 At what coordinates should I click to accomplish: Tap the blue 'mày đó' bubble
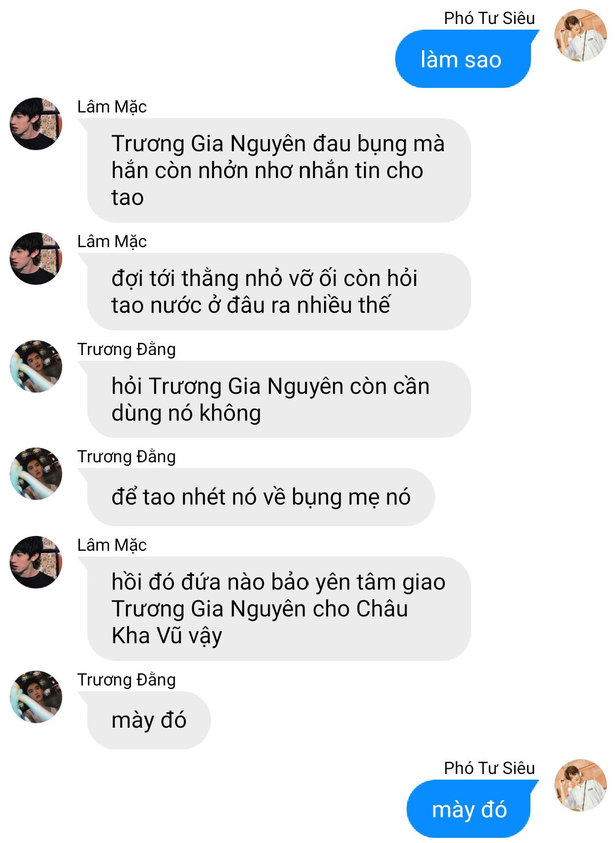[x=469, y=809]
